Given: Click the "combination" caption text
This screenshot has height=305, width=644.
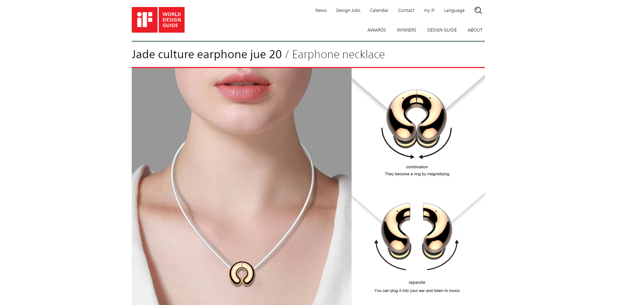Looking at the screenshot, I should [417, 167].
